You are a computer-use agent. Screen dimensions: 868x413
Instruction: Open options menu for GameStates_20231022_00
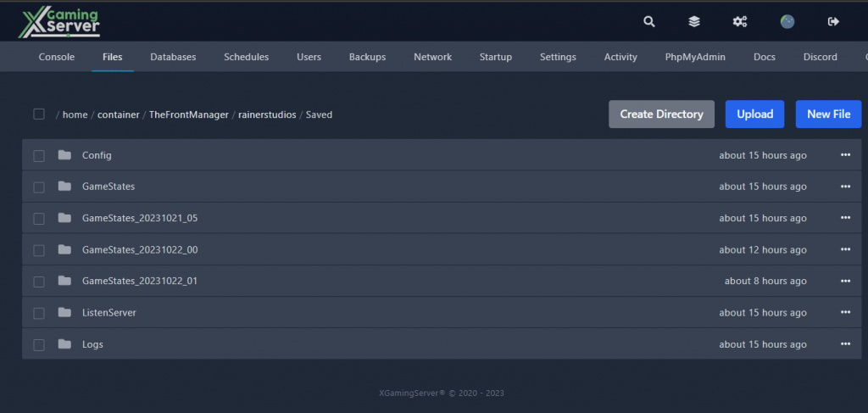coord(845,249)
